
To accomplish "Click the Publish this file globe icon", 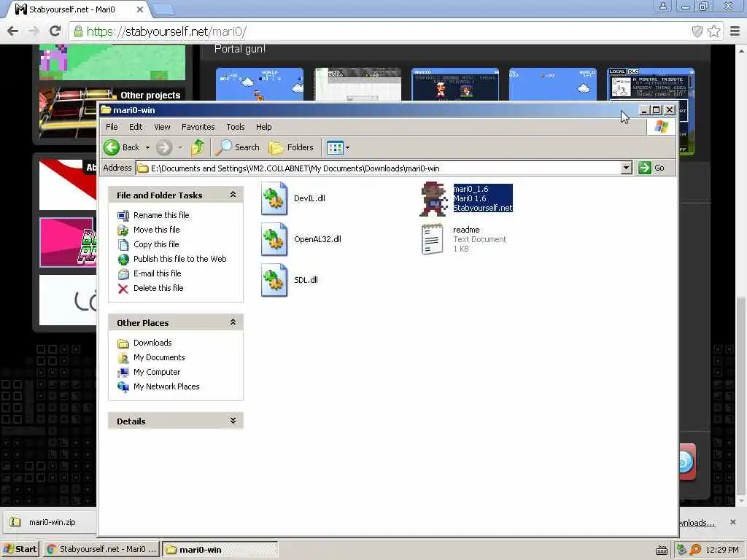I will [x=123, y=259].
